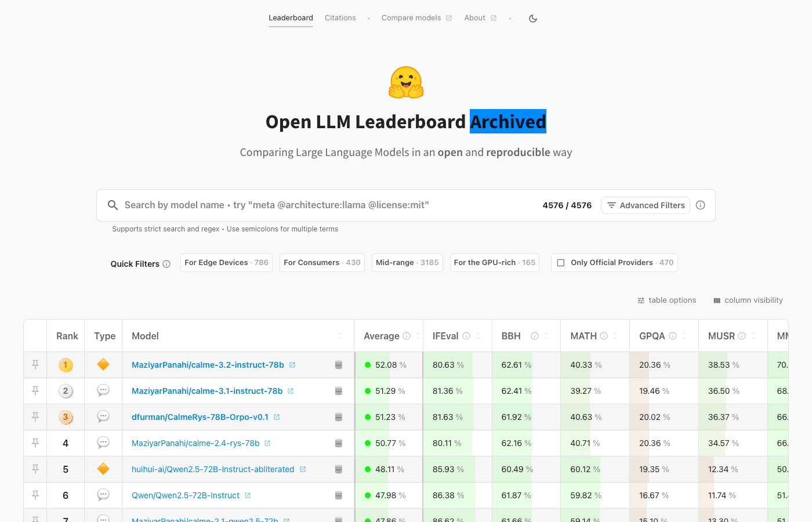Sort by Average column arrows

(418, 336)
